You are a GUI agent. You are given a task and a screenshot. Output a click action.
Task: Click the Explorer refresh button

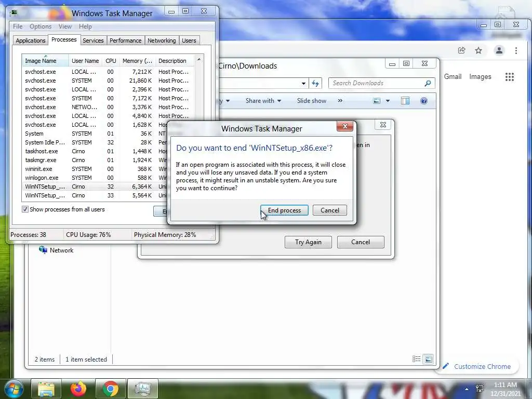tap(315, 83)
